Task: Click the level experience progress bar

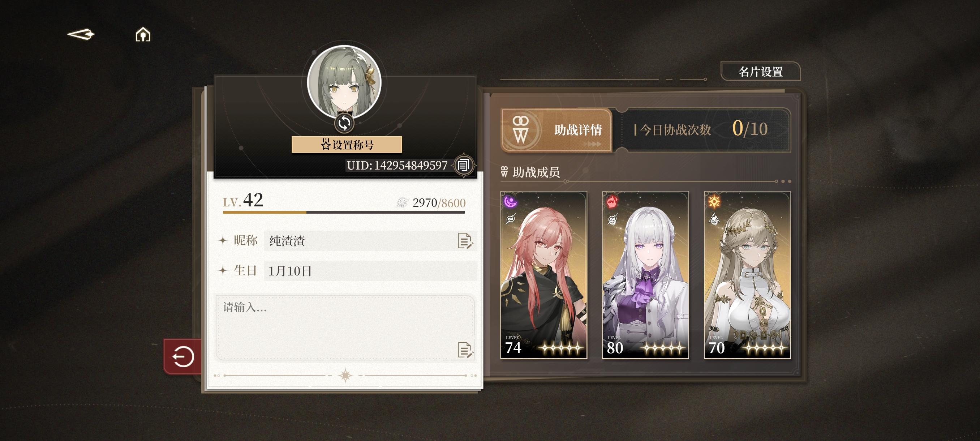Action: [x=344, y=212]
